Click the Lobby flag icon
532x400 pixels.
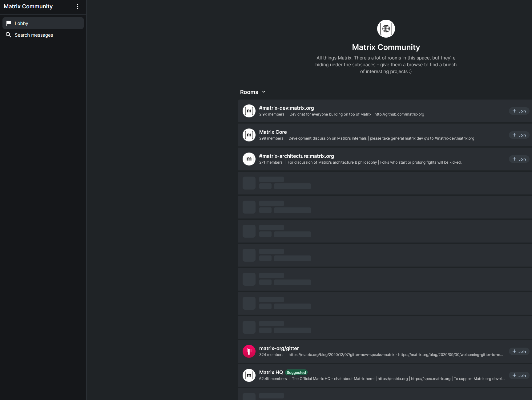(x=9, y=23)
